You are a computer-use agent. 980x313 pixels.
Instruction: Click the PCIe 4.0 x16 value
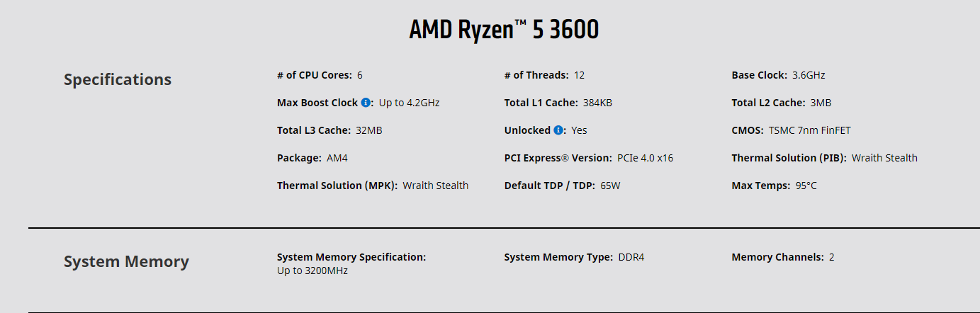645,158
